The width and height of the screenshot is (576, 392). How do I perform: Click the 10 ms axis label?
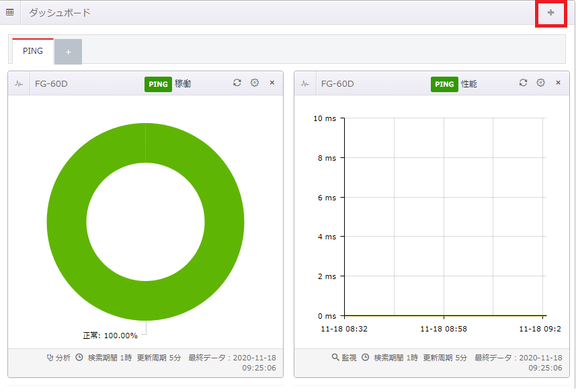(325, 118)
